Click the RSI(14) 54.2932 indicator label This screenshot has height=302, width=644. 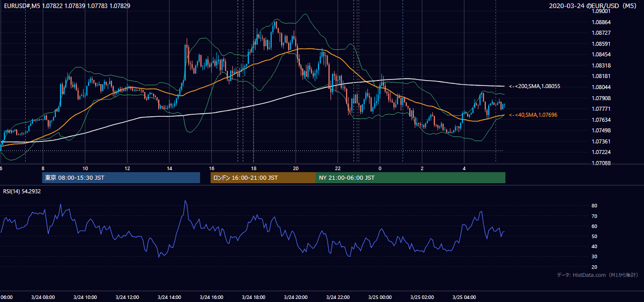point(22,191)
